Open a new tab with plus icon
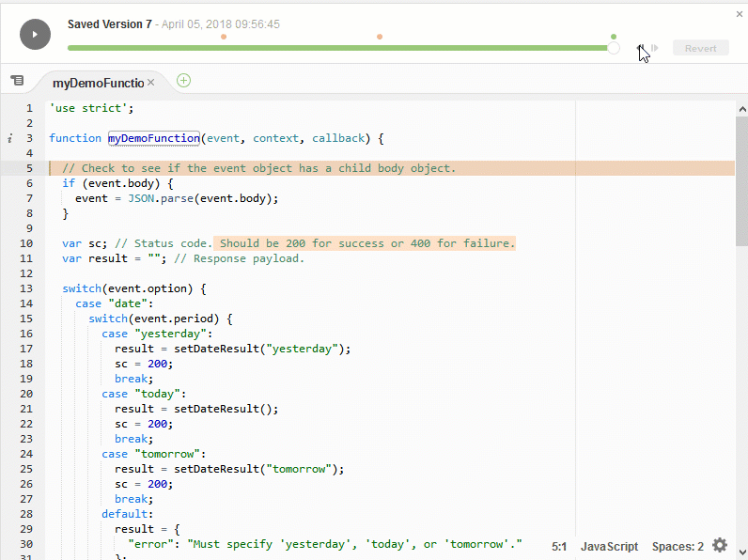 184,81
